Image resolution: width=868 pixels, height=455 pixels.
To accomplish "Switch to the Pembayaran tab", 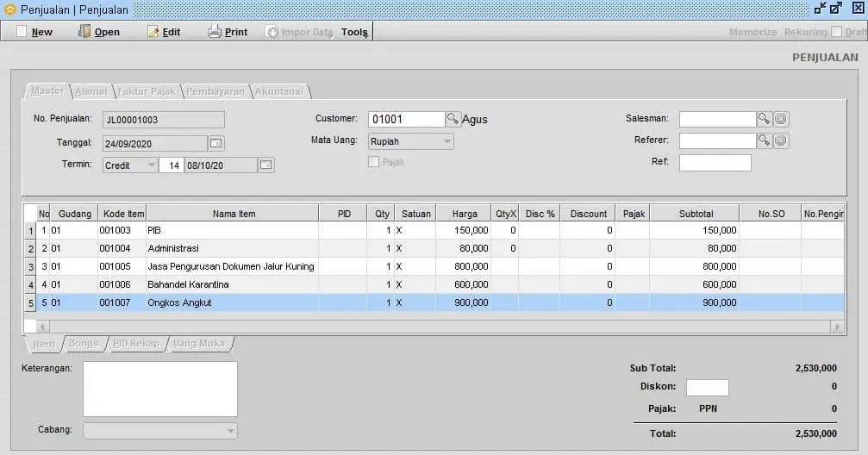I will coord(215,91).
